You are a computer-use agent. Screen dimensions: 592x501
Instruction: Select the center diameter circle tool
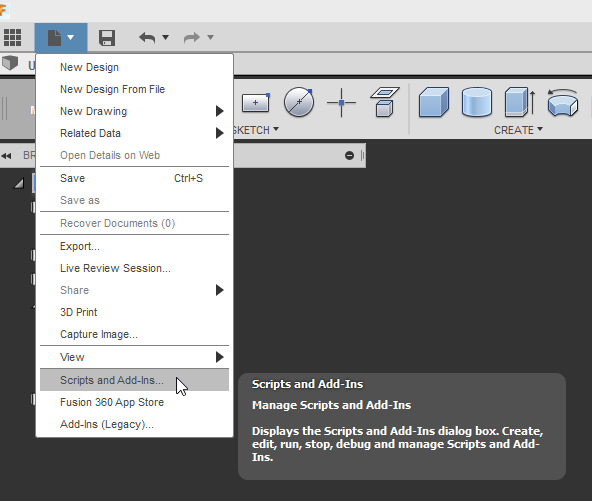coord(299,102)
